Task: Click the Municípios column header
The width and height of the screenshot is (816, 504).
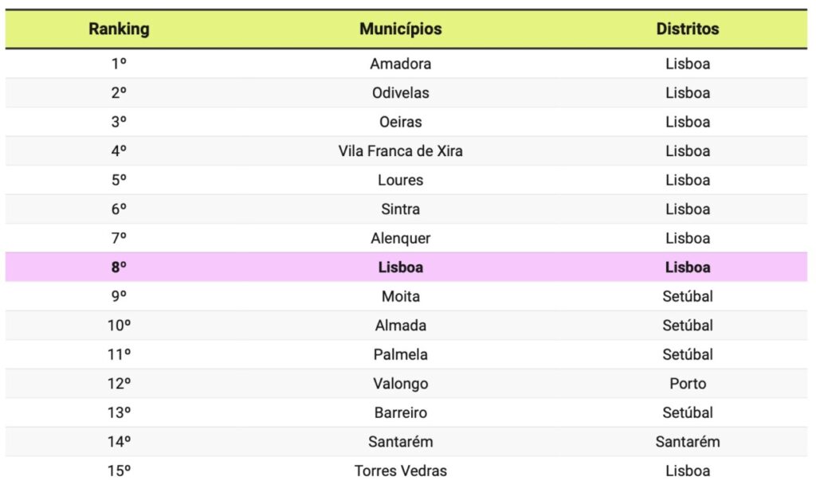Action: 400,29
